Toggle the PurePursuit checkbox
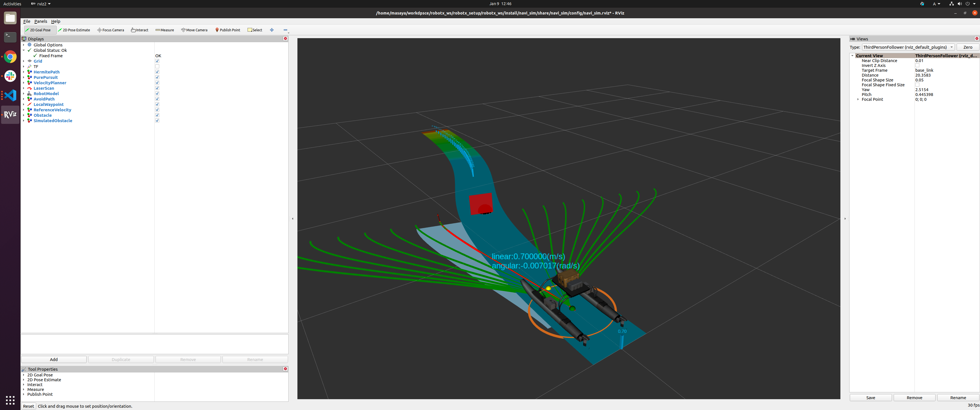 pos(157,77)
